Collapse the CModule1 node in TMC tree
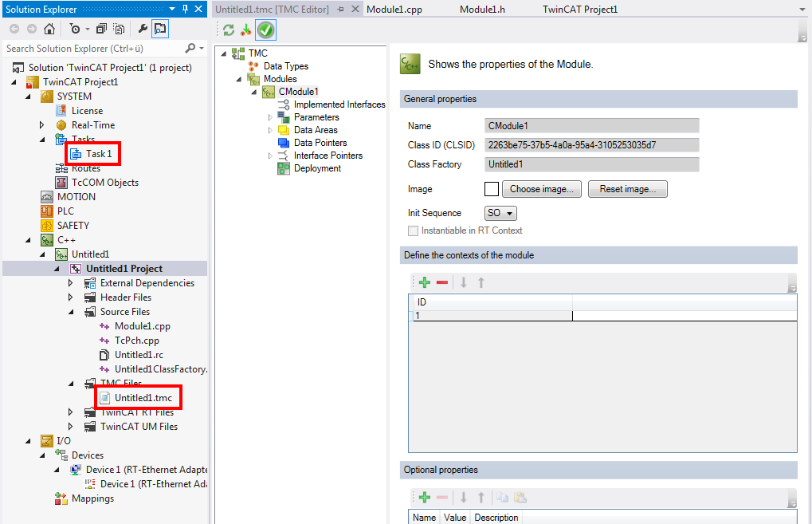This screenshot has width=812, height=524. tap(254, 93)
